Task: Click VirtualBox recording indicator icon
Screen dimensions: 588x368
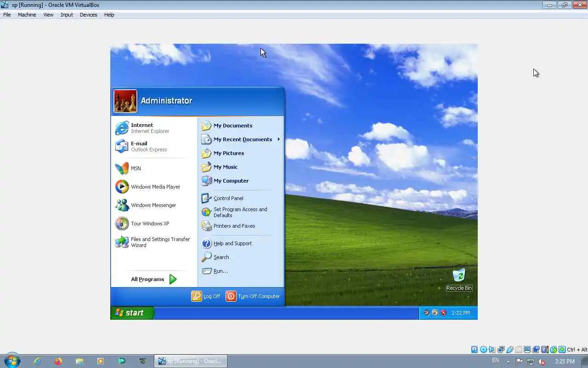Action: (x=536, y=350)
